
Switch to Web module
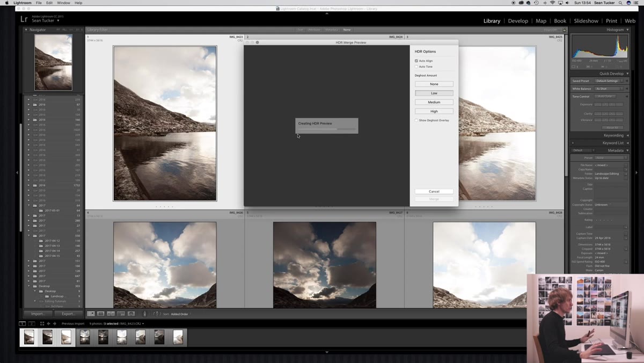630,21
